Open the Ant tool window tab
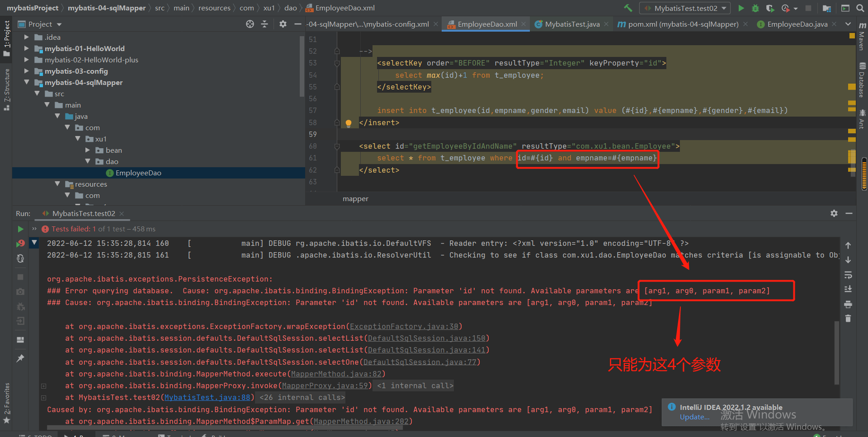Image resolution: width=868 pixels, height=437 pixels. point(862,119)
